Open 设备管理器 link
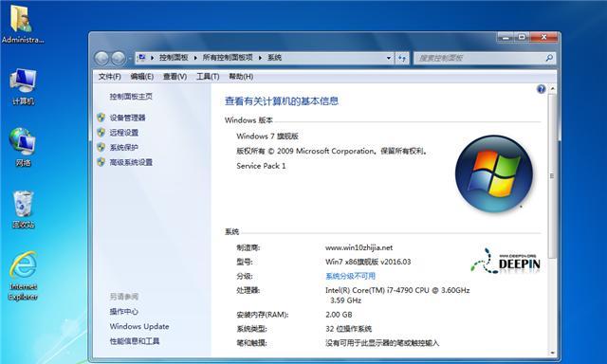 pyautogui.click(x=127, y=118)
